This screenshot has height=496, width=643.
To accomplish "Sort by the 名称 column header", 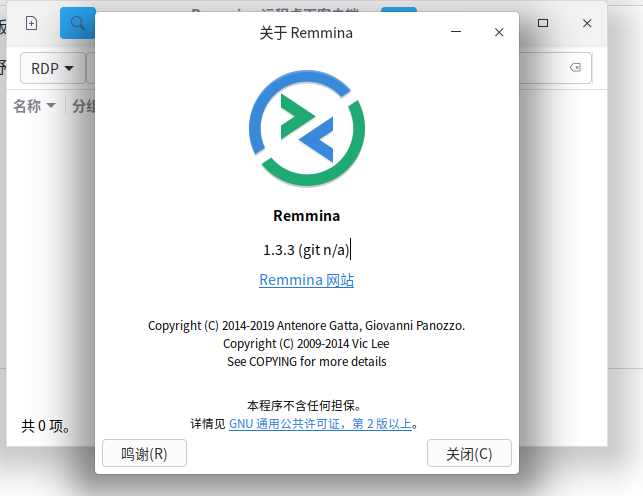I will pos(34,106).
